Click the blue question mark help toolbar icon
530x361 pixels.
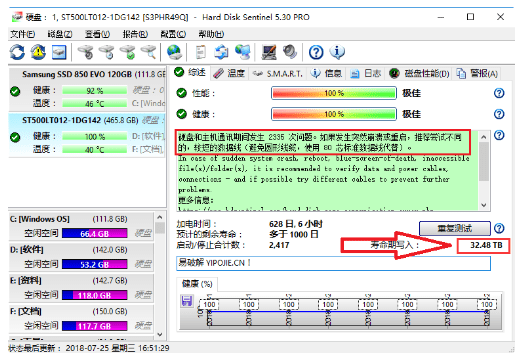tap(316, 52)
